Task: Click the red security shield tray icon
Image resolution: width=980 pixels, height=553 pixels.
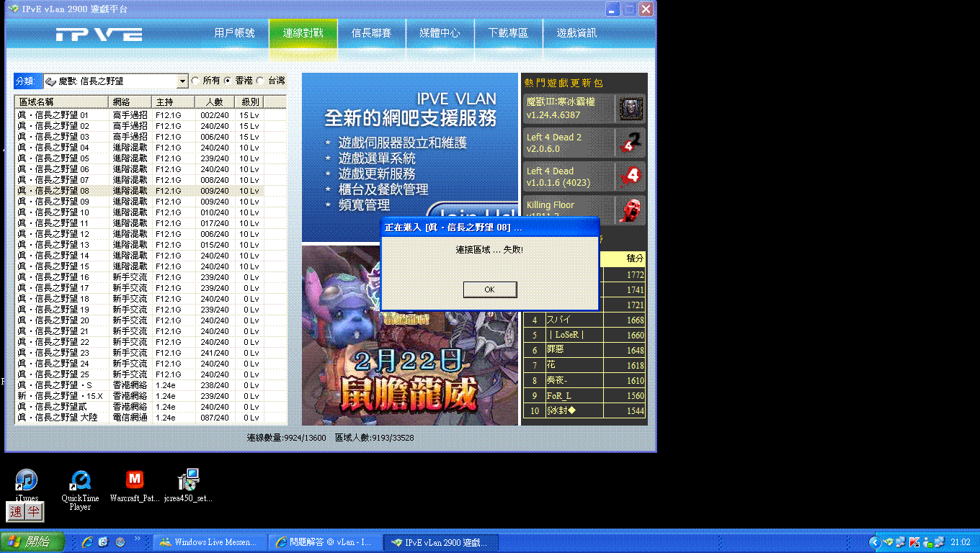Action: (914, 542)
